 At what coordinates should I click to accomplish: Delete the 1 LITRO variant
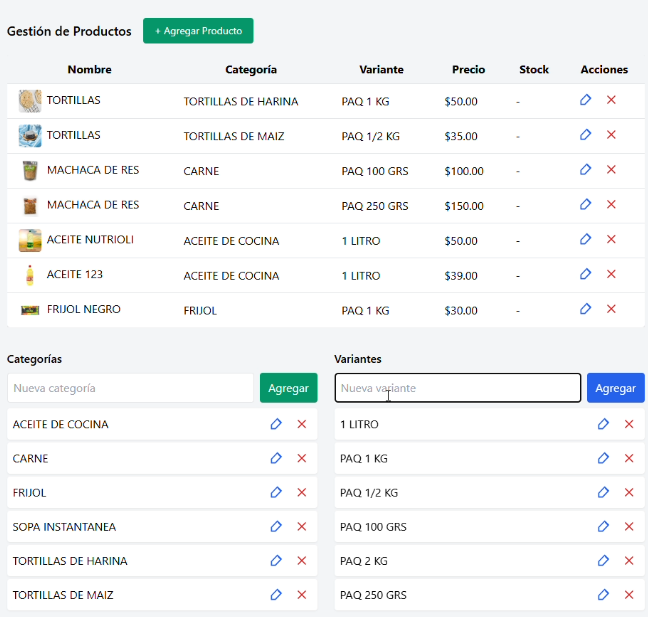point(629,424)
